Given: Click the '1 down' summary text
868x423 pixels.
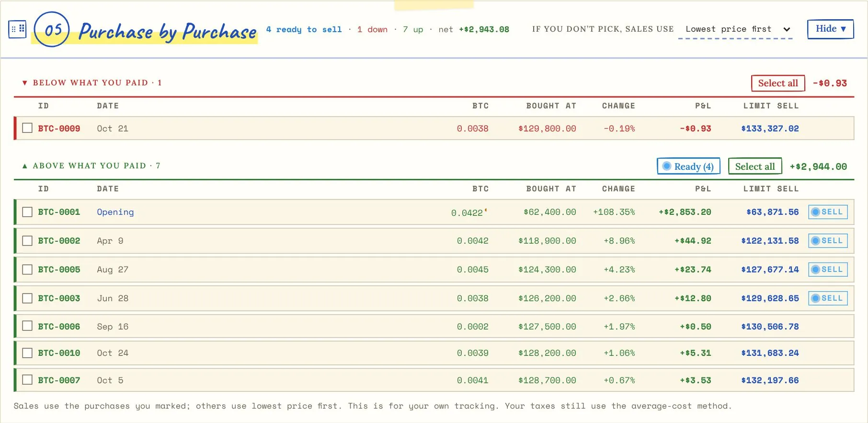Looking at the screenshot, I should point(372,29).
